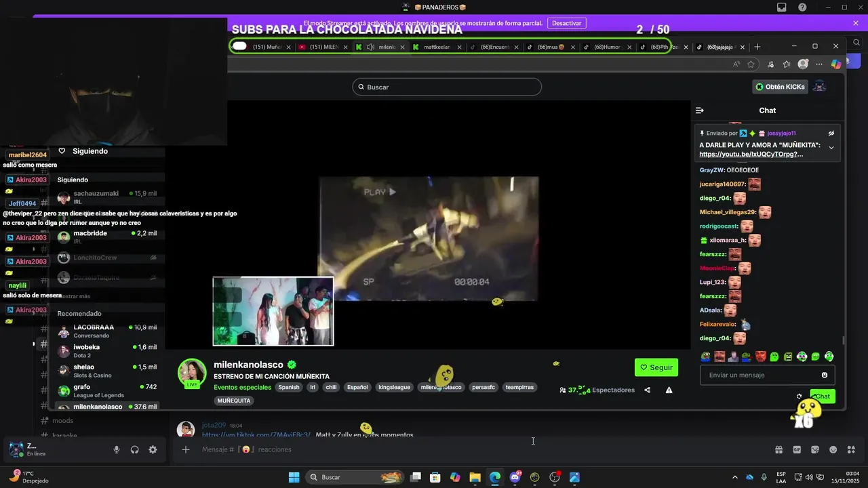Switch to '(151) MILEN' YouTube tab
The width and height of the screenshot is (868, 488).
pyautogui.click(x=323, y=47)
